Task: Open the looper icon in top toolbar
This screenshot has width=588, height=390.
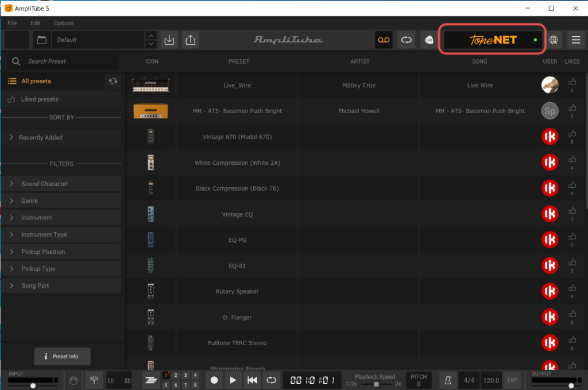Action: [x=407, y=40]
